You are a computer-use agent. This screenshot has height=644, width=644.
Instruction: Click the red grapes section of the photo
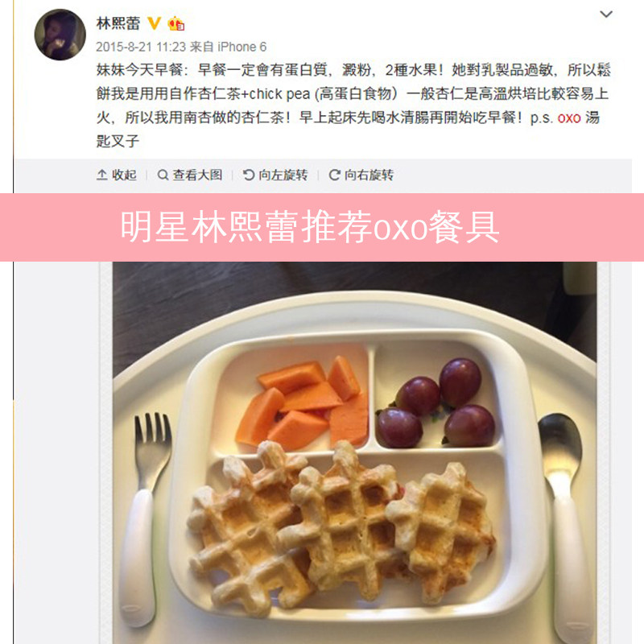pos(436,403)
